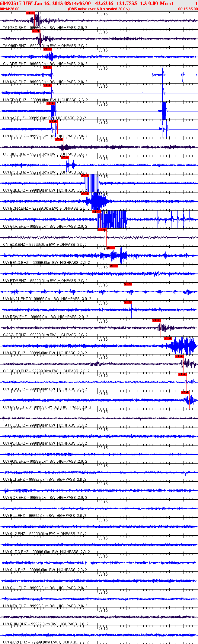Select the UW.ETW.EHZ station label
The width and height of the screenshot is (198, 644).
click(45, 281)
